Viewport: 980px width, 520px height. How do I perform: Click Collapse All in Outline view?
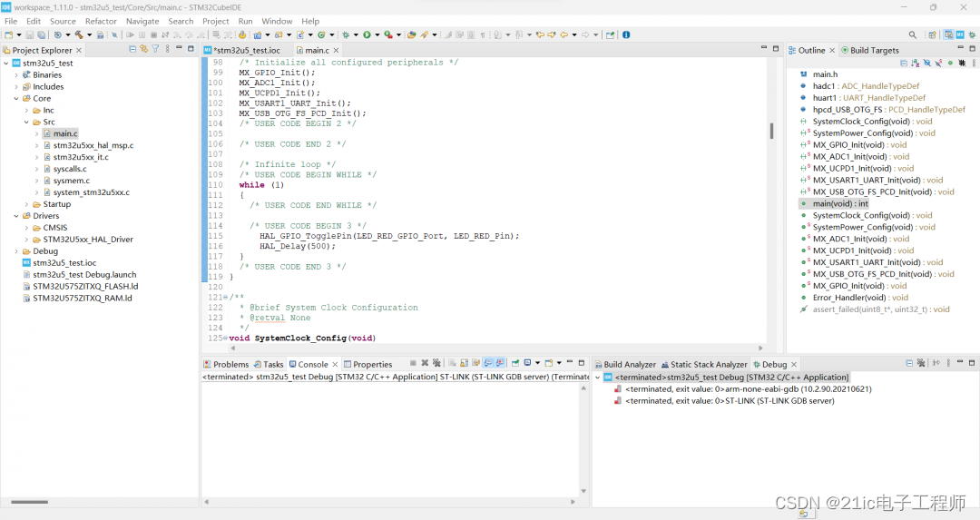(904, 64)
